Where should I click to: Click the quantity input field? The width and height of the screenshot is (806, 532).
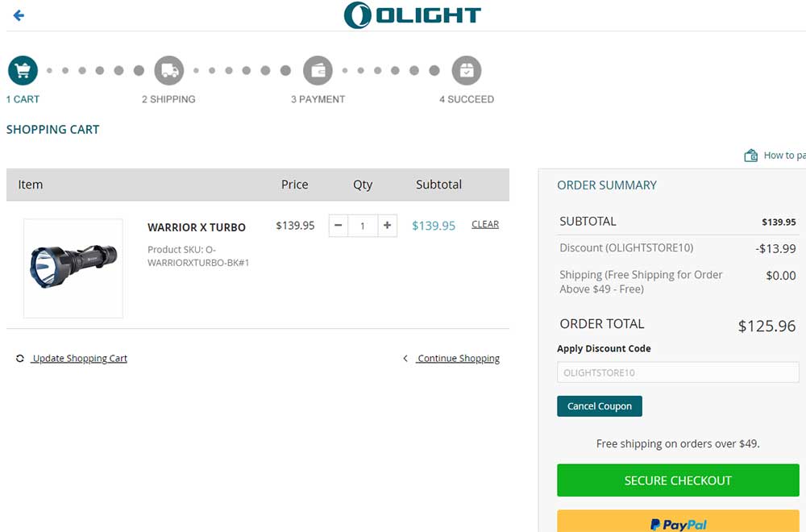coord(363,226)
